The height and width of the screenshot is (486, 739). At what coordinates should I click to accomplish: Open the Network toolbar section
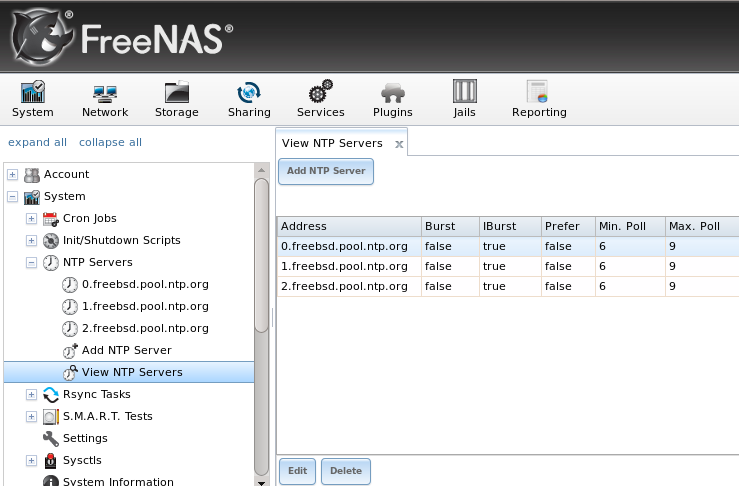point(105,99)
